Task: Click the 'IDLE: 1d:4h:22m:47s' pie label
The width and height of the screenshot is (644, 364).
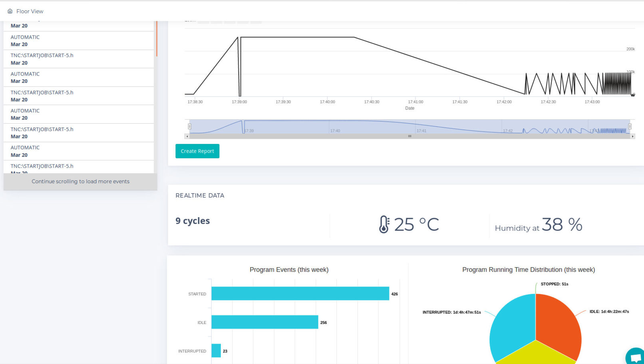Action: [609, 312]
